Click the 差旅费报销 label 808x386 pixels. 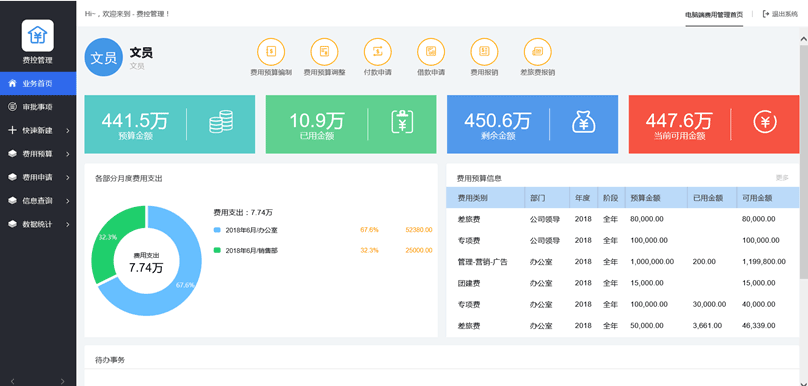click(x=537, y=73)
